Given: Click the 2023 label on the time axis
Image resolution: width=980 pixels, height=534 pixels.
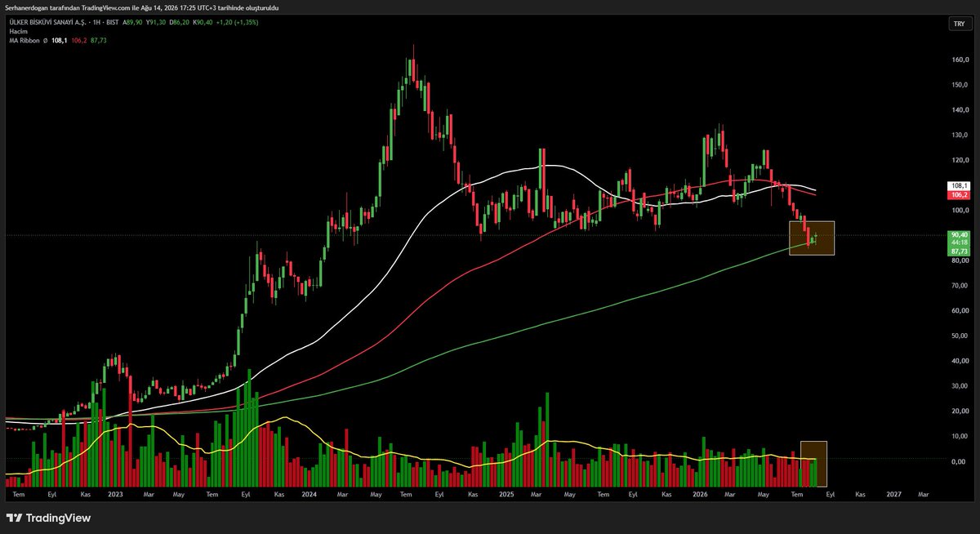Looking at the screenshot, I should point(115,494).
